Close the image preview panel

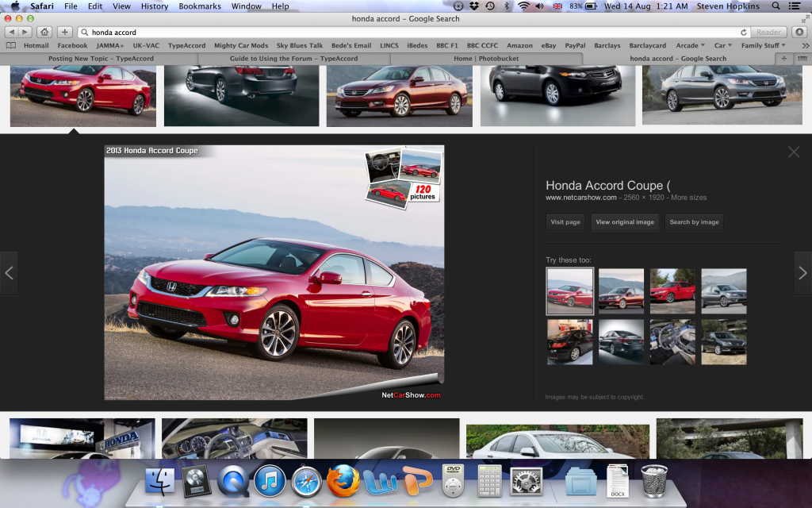(x=793, y=152)
